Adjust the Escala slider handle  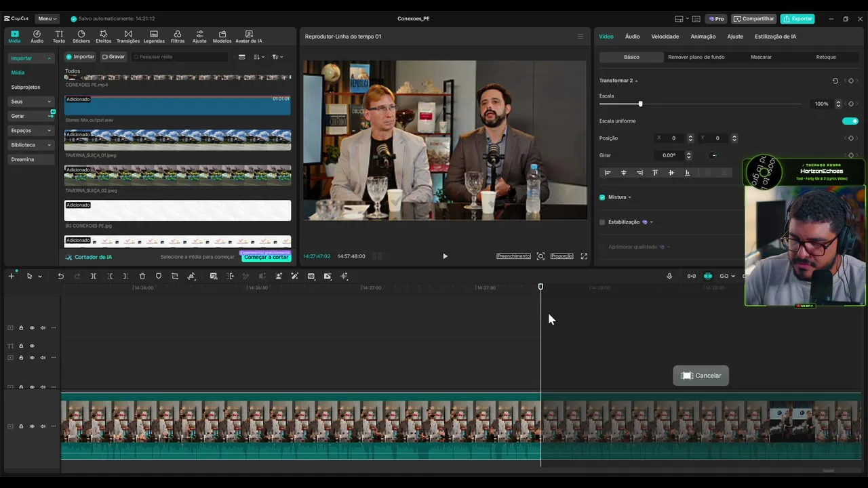click(x=640, y=104)
